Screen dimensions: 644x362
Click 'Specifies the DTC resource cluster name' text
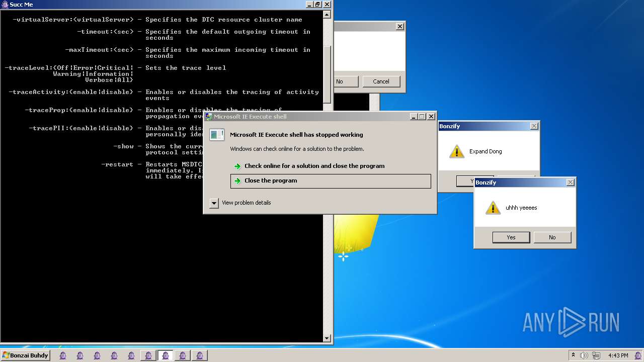[224, 20]
